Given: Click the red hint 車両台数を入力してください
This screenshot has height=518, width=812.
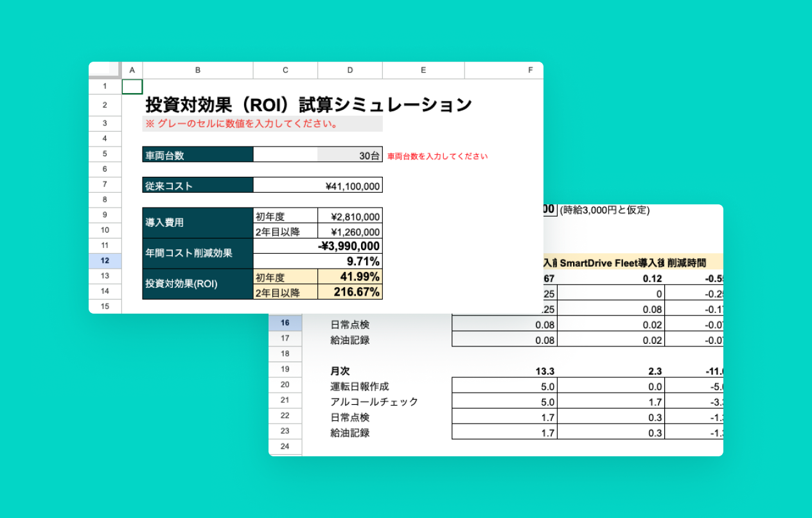Looking at the screenshot, I should pyautogui.click(x=437, y=156).
